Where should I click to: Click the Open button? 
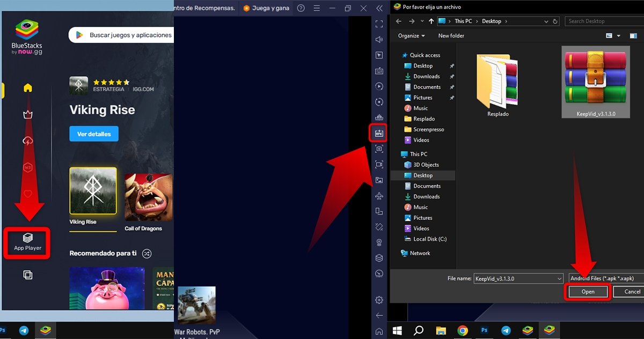coord(588,292)
